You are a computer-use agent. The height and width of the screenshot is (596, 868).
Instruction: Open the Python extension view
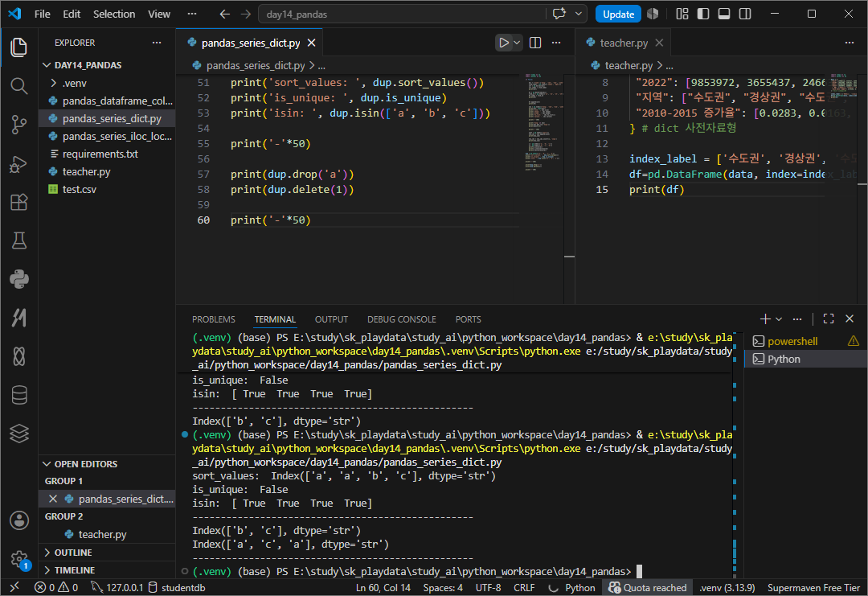pyautogui.click(x=18, y=279)
